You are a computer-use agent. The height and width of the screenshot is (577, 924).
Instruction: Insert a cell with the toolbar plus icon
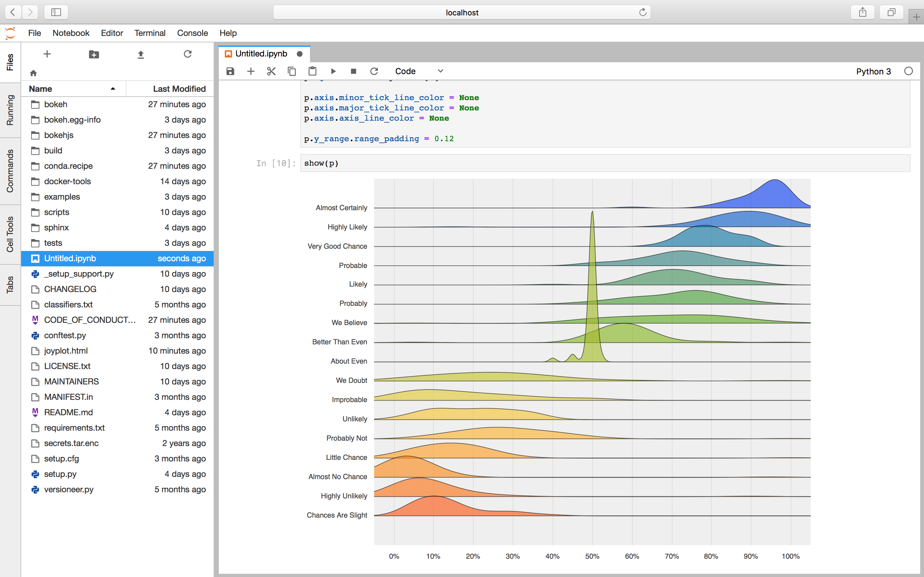[x=251, y=71]
